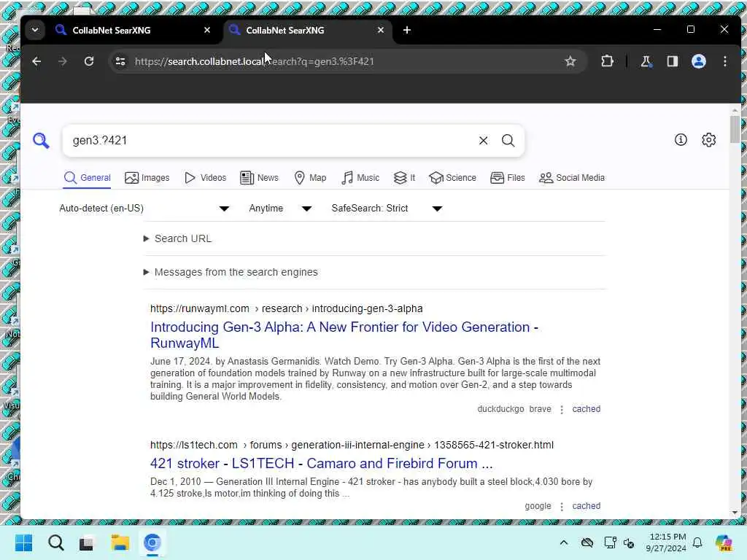The width and height of the screenshot is (747, 560).
Task: Switch to the Social Media category
Action: pyautogui.click(x=572, y=178)
